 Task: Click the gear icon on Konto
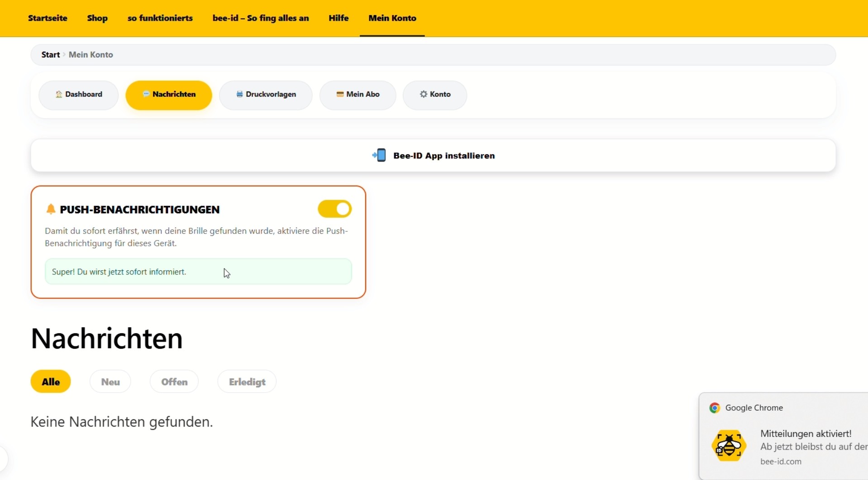tap(424, 94)
